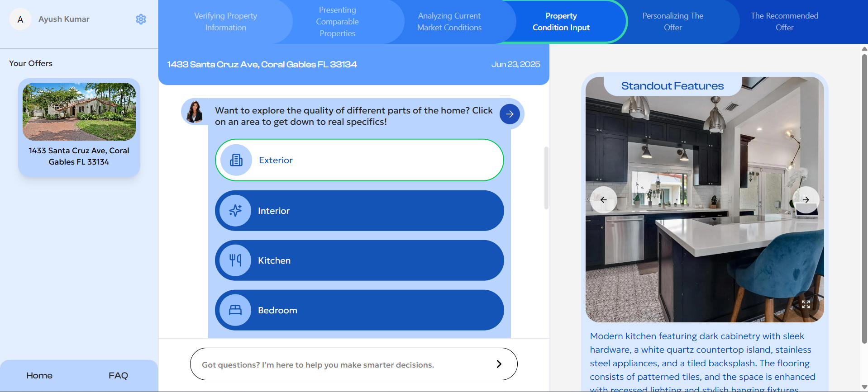Expand kitchen photo to fullscreen

806,304
